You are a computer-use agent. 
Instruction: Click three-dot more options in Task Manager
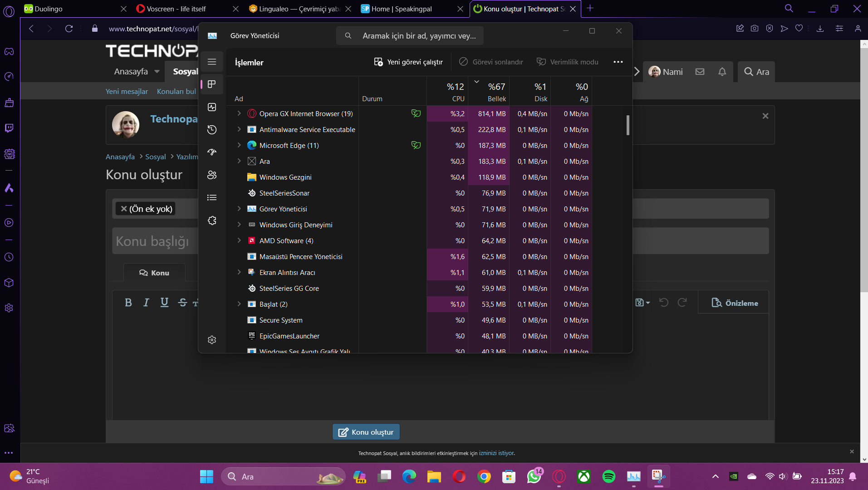[x=618, y=62]
